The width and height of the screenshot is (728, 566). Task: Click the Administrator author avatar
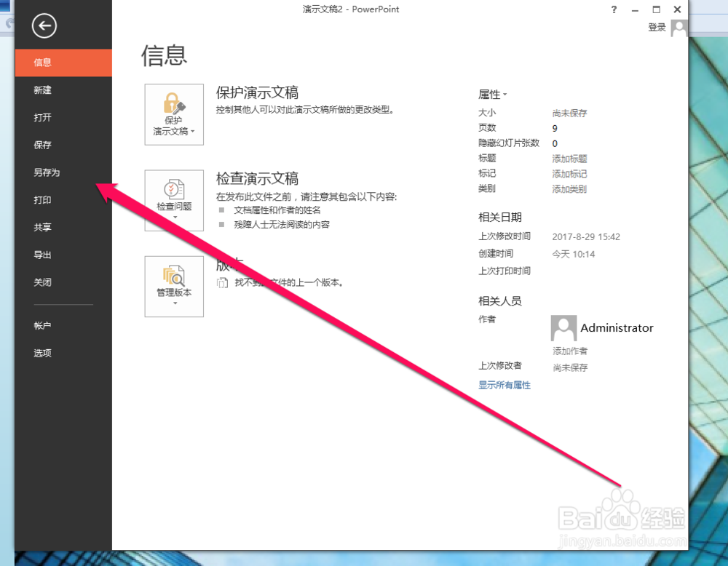[563, 328]
